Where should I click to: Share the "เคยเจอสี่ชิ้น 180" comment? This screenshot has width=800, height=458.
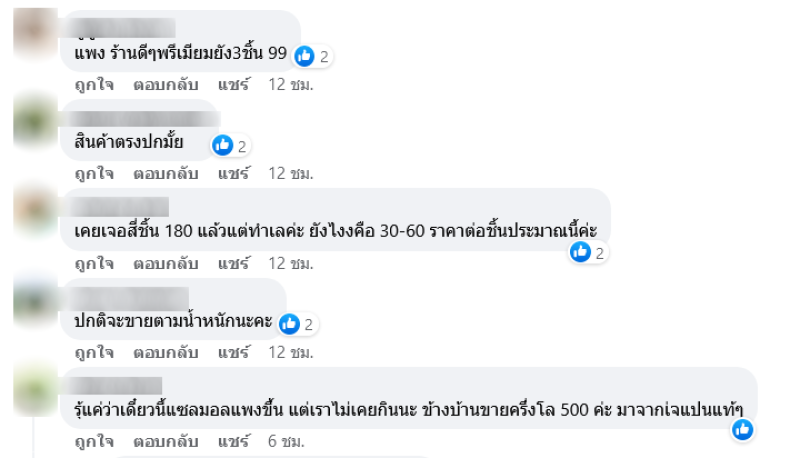coord(233,264)
